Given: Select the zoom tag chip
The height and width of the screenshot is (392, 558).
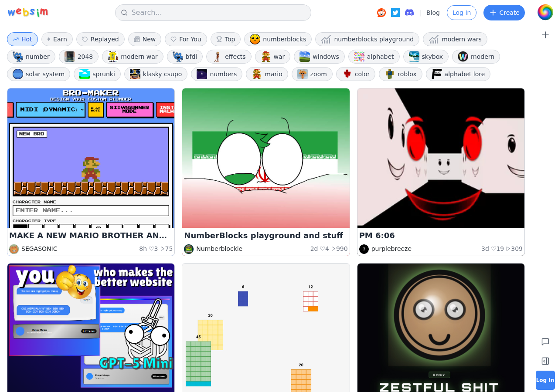Looking at the screenshot, I should click(x=312, y=74).
